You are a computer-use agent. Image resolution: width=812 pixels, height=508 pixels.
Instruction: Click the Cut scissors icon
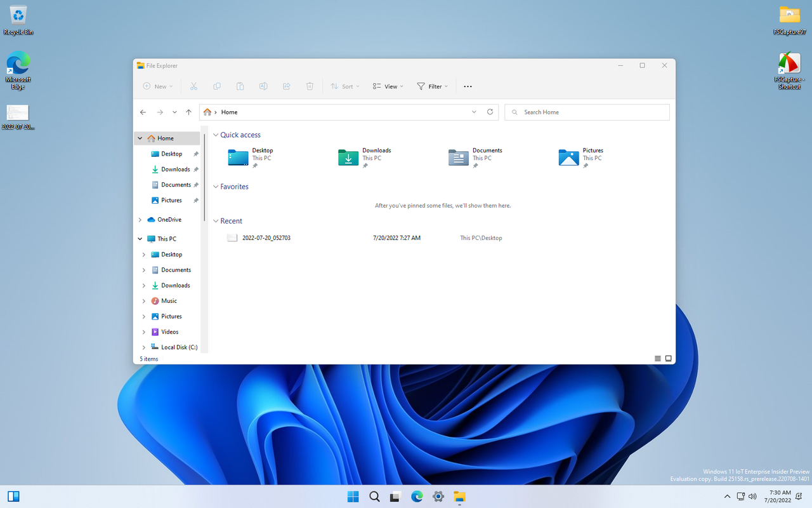click(194, 86)
